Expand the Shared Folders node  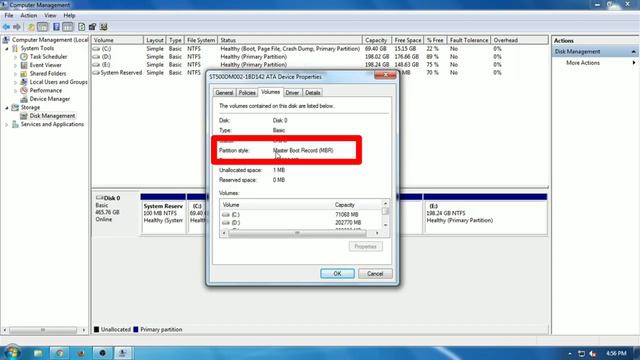coord(16,74)
